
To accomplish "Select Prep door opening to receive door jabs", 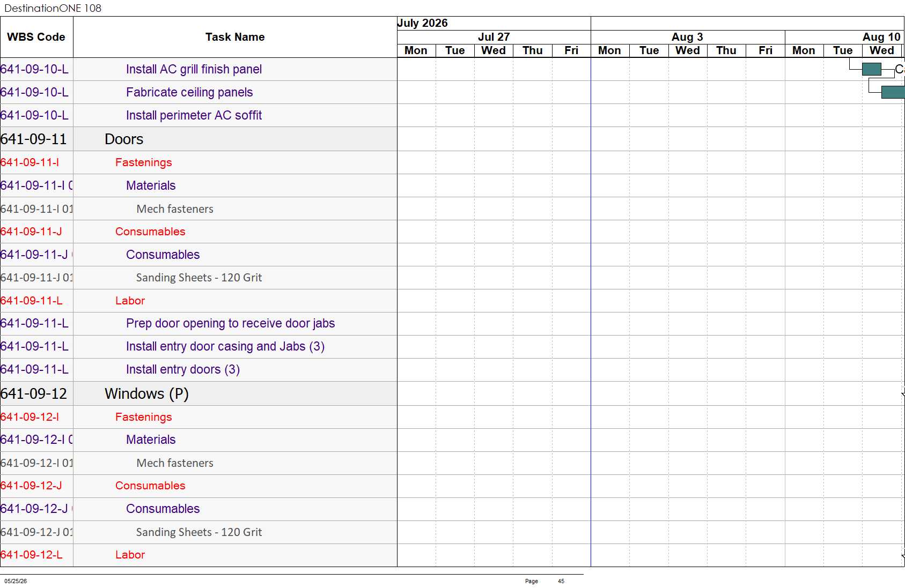I will pos(230,323).
